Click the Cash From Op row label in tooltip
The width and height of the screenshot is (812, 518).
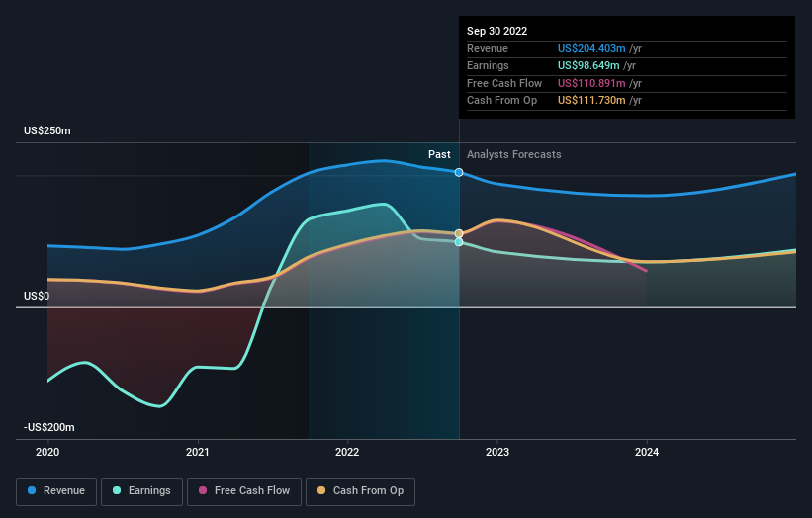501,101
